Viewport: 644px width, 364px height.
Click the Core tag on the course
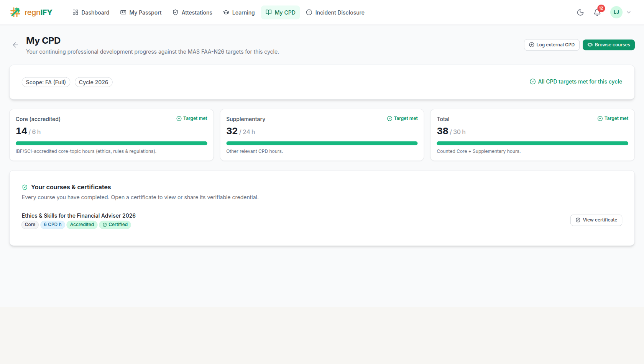[x=30, y=225]
